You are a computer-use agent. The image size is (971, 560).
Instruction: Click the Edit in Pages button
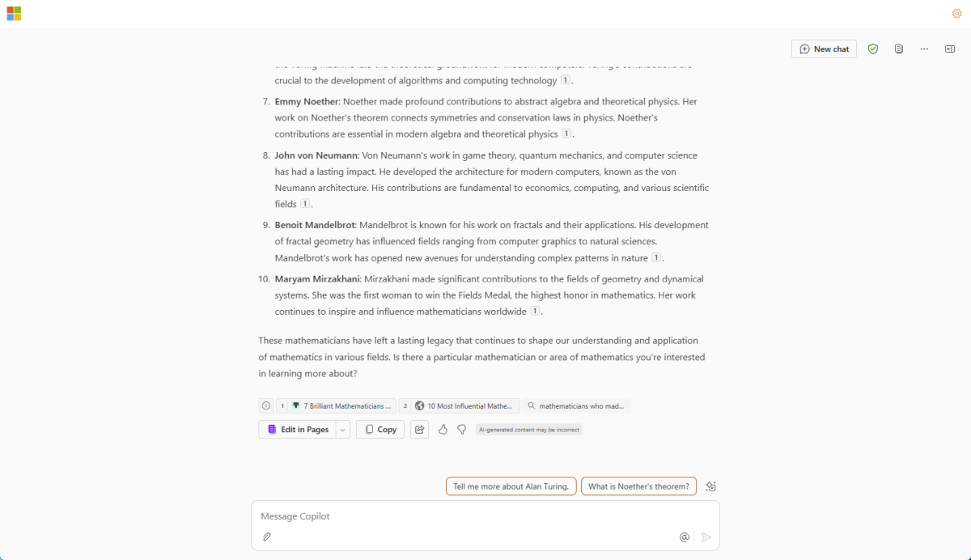tap(297, 430)
